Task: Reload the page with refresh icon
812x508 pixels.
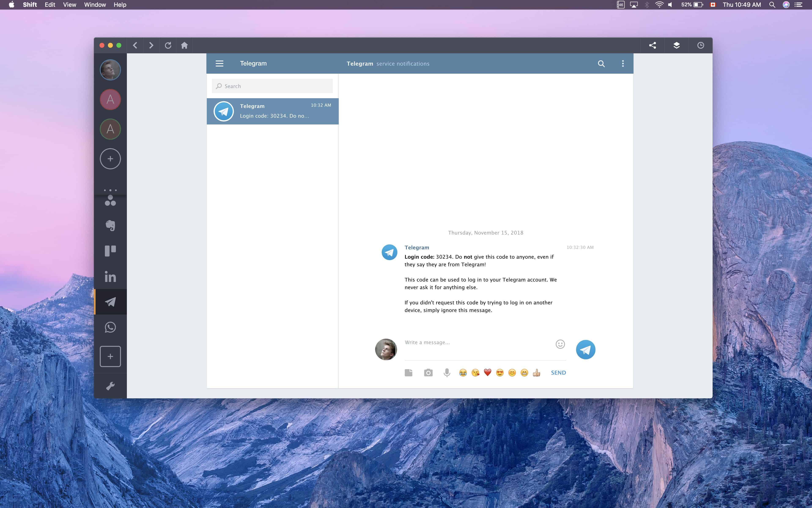Action: coord(168,45)
